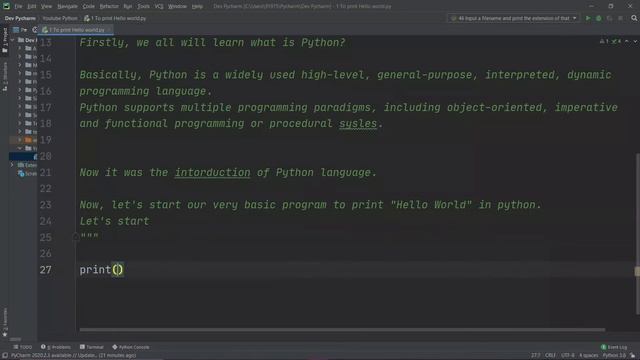The image size is (640, 360).
Task: Place cursor inside print parentheses
Action: tap(118, 269)
